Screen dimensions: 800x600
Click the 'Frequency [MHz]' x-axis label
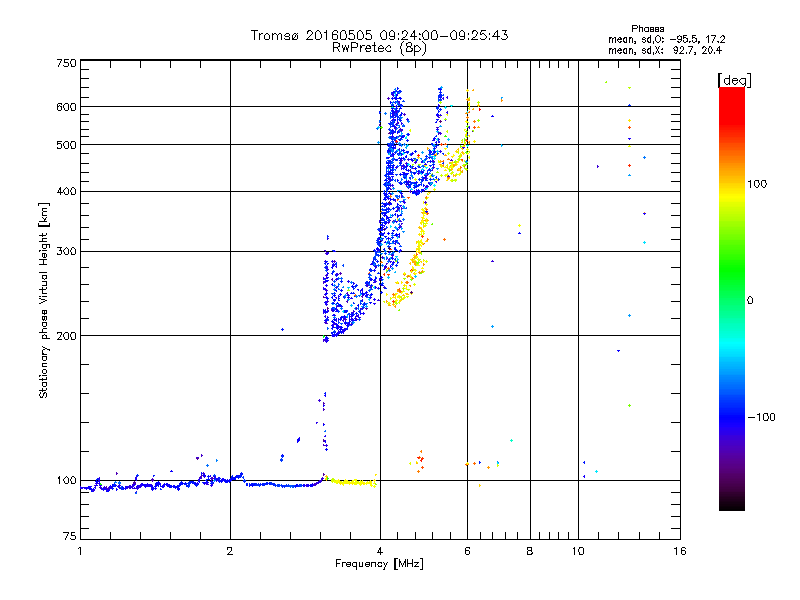tap(379, 564)
